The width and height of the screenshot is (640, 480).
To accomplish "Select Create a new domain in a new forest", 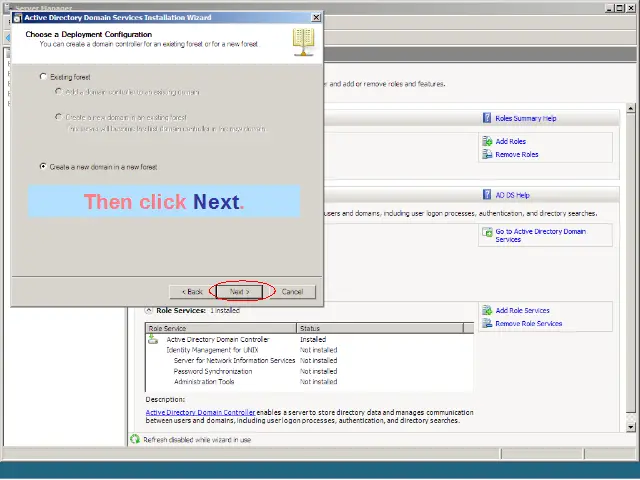I will 43,167.
